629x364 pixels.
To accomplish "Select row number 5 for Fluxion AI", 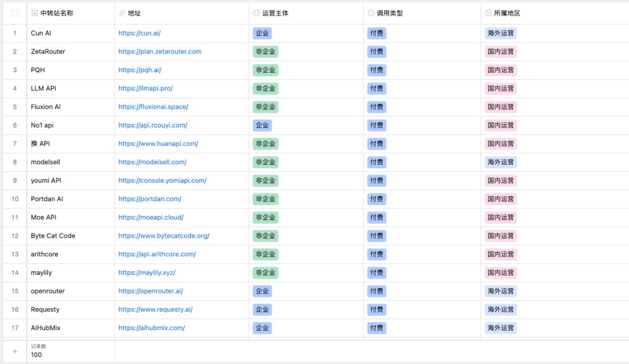I will click(15, 107).
